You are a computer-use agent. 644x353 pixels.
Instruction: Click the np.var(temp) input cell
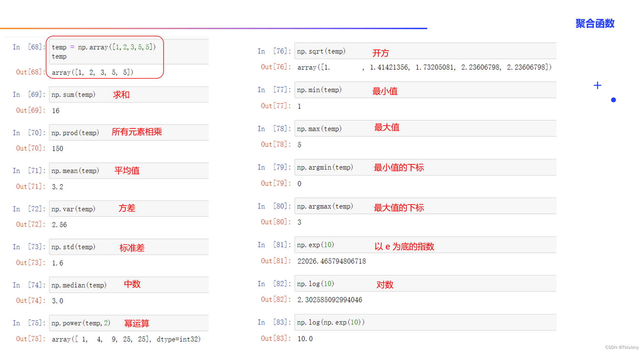pyautogui.click(x=129, y=209)
